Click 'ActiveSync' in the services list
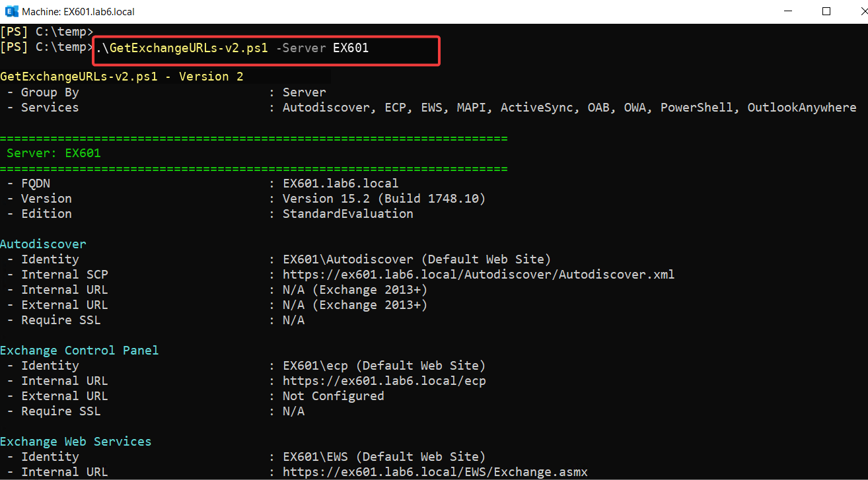868x480 pixels. pyautogui.click(x=537, y=108)
